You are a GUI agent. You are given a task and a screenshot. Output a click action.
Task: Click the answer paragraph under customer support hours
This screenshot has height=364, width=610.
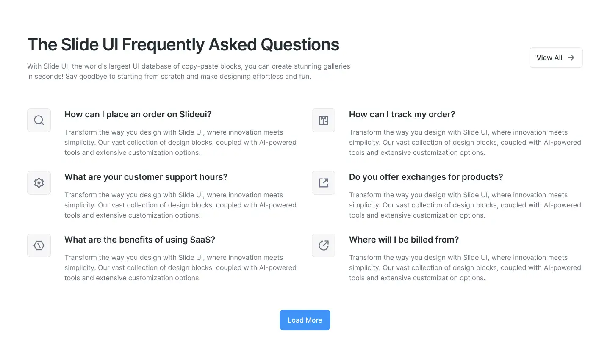click(x=180, y=205)
